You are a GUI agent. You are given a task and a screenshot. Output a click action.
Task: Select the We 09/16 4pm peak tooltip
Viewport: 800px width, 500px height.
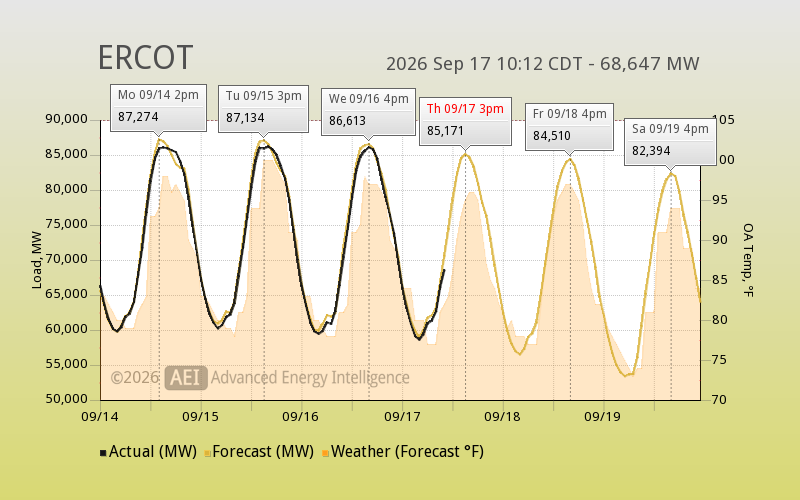(368, 112)
